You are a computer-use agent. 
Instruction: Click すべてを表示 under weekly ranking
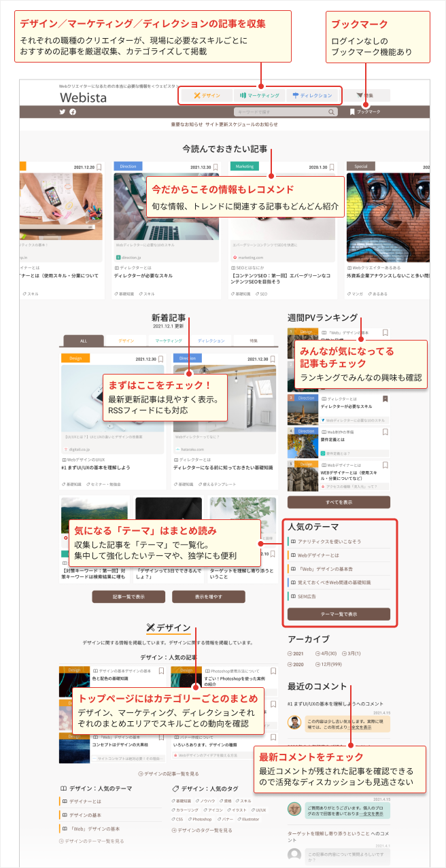(339, 502)
